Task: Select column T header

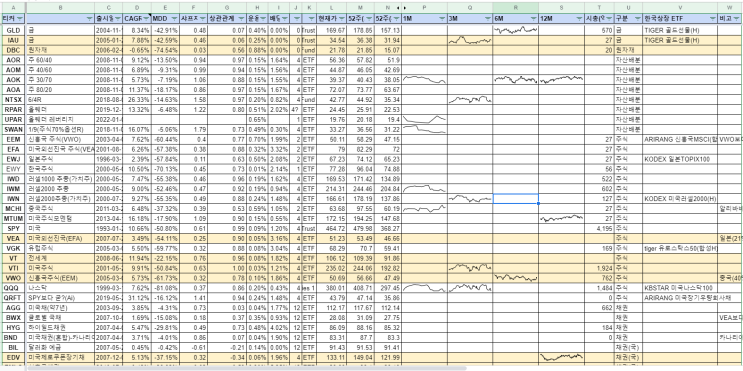Action: click(599, 8)
